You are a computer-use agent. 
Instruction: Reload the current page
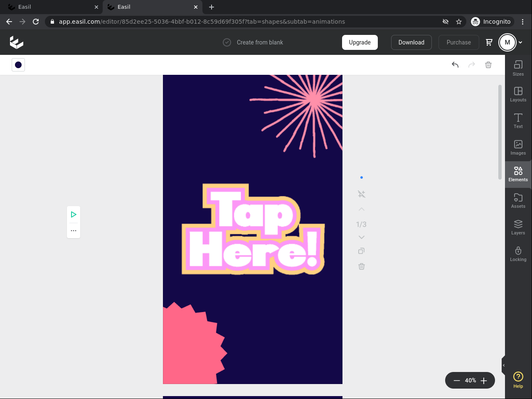coord(36,22)
